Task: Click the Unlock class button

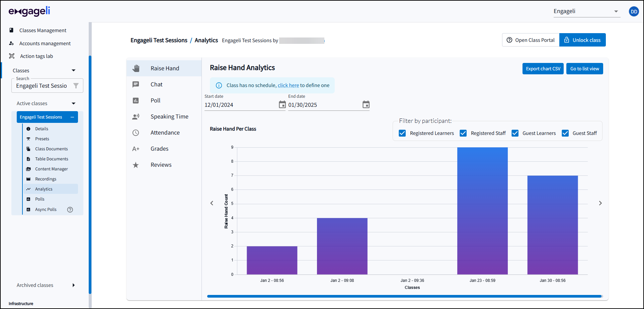Action: click(x=582, y=40)
